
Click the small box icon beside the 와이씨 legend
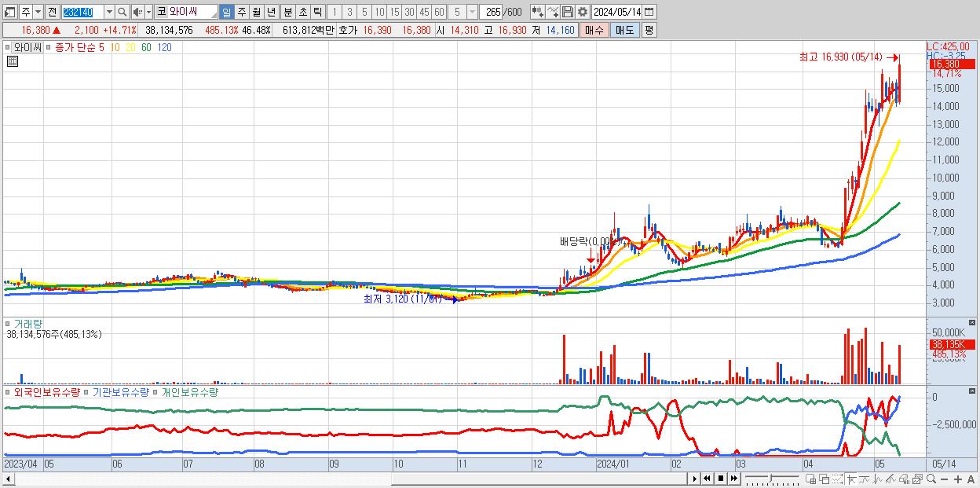[x=7, y=47]
